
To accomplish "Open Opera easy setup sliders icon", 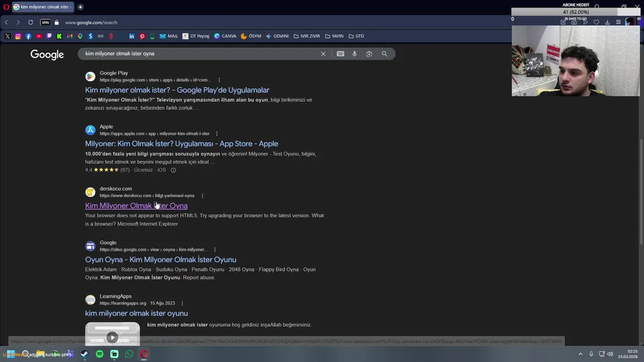I will [x=618, y=22].
